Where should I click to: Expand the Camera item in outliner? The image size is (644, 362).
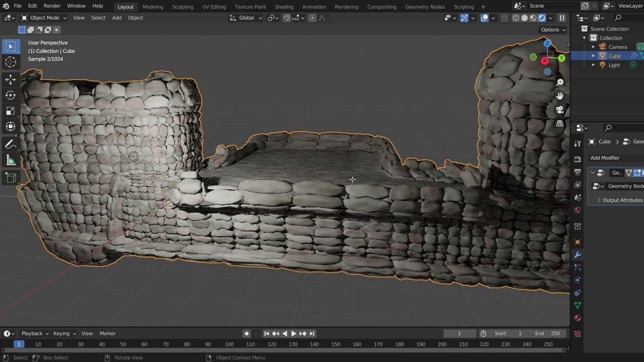coord(593,47)
